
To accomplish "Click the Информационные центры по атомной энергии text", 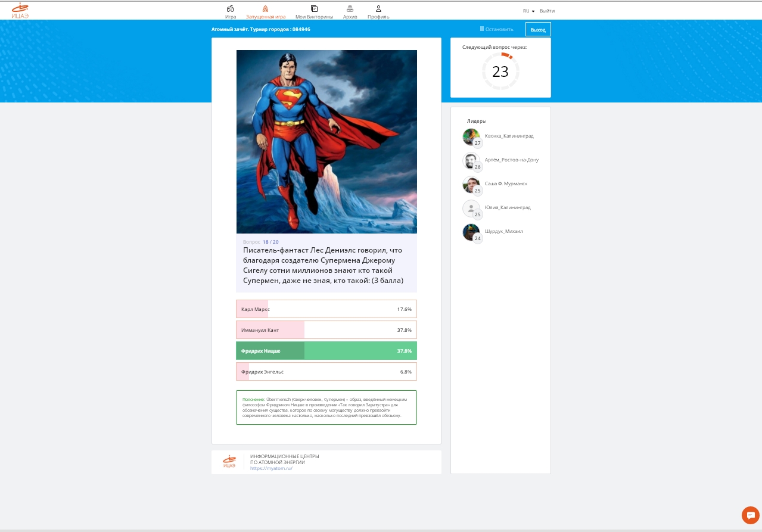I will (285, 459).
